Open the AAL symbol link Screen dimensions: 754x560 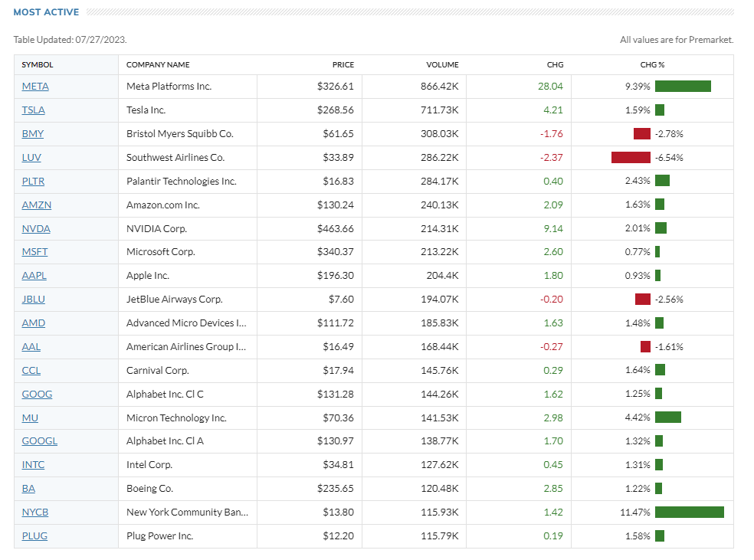(x=31, y=346)
